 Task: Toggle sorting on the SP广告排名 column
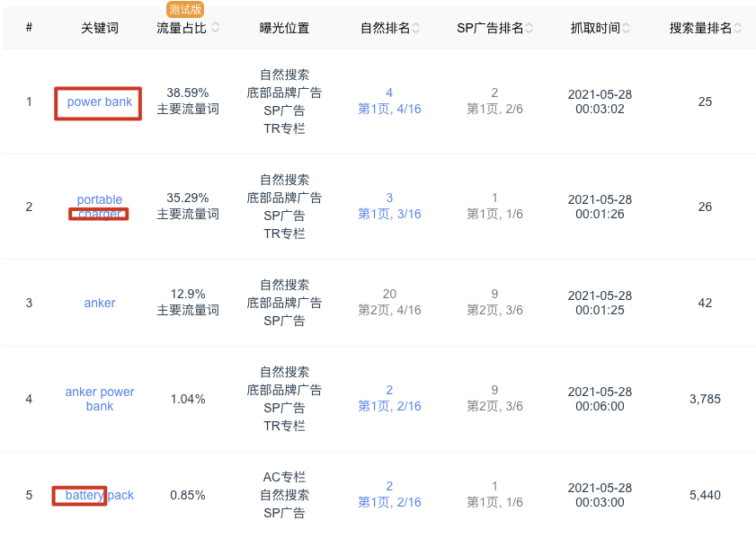point(529,28)
